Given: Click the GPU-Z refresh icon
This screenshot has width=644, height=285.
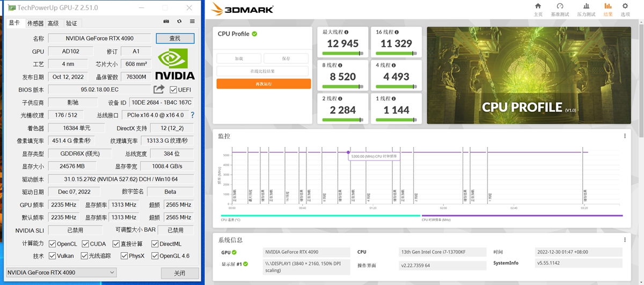Looking at the screenshot, I should pos(179,21).
